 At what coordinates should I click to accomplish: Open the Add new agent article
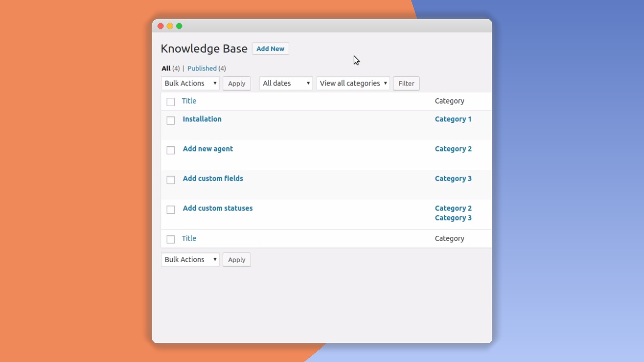click(x=208, y=149)
